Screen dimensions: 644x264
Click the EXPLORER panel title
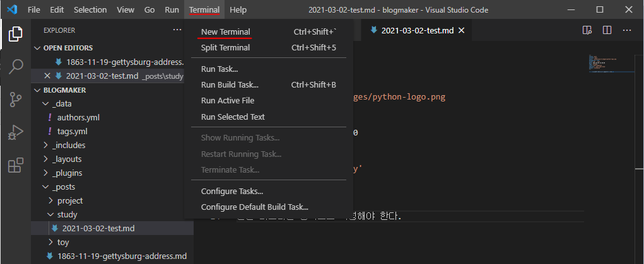coord(59,30)
